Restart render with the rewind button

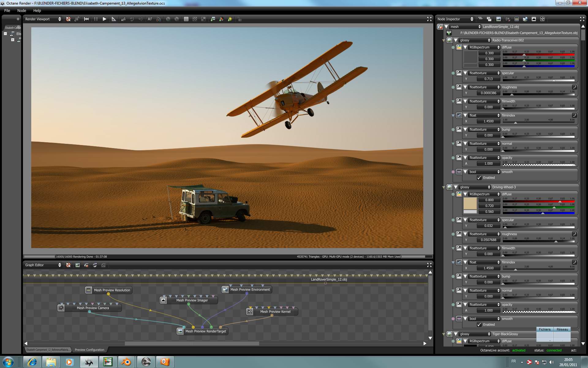86,19
